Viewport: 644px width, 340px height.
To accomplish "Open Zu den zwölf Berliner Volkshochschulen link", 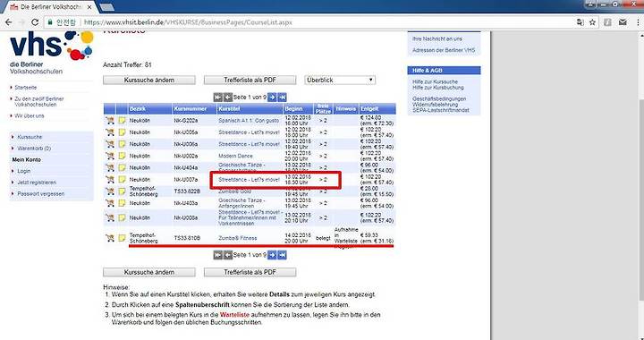I will click(39, 101).
